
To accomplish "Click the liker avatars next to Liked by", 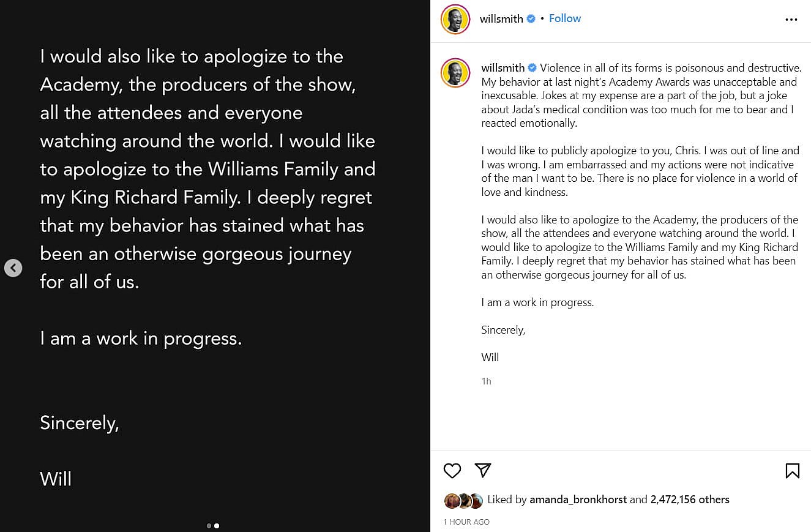I will click(464, 501).
